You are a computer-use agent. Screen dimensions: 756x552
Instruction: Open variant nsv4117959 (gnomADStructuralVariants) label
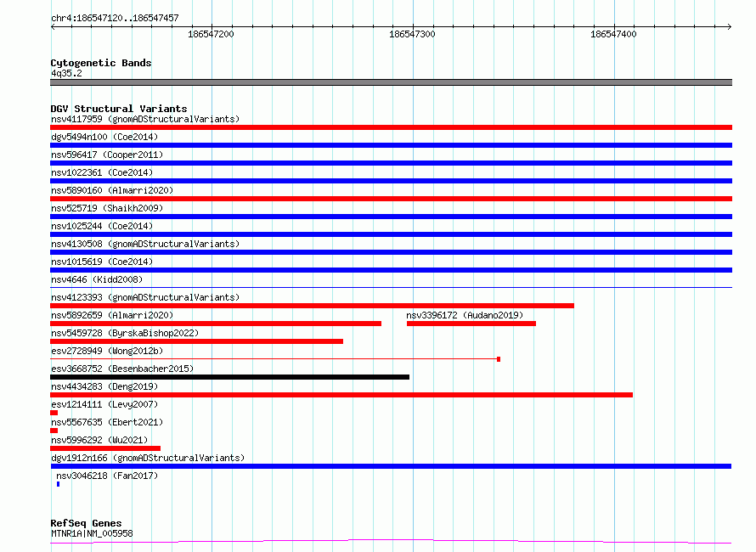pyautogui.click(x=145, y=119)
